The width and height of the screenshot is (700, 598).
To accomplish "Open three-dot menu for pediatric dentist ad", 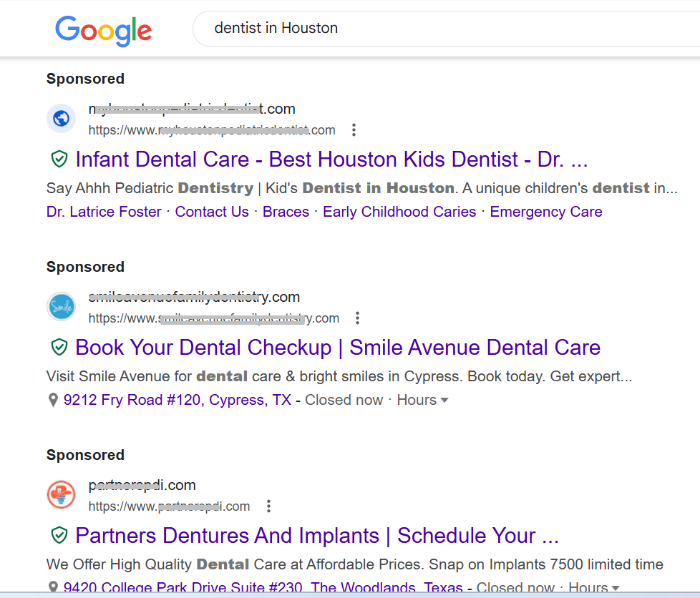I will [354, 130].
